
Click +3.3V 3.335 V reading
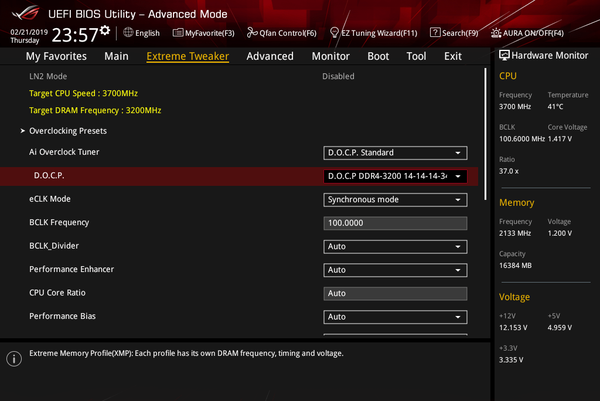[x=511, y=360]
